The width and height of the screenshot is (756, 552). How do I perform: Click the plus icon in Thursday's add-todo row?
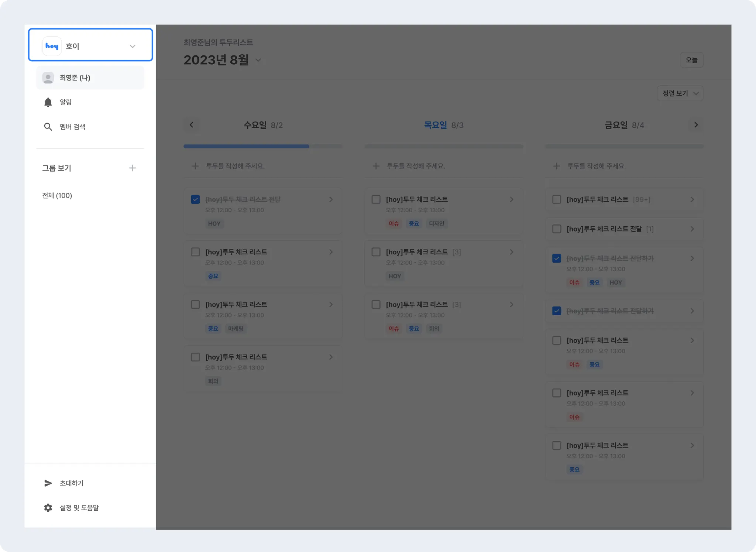coord(376,166)
